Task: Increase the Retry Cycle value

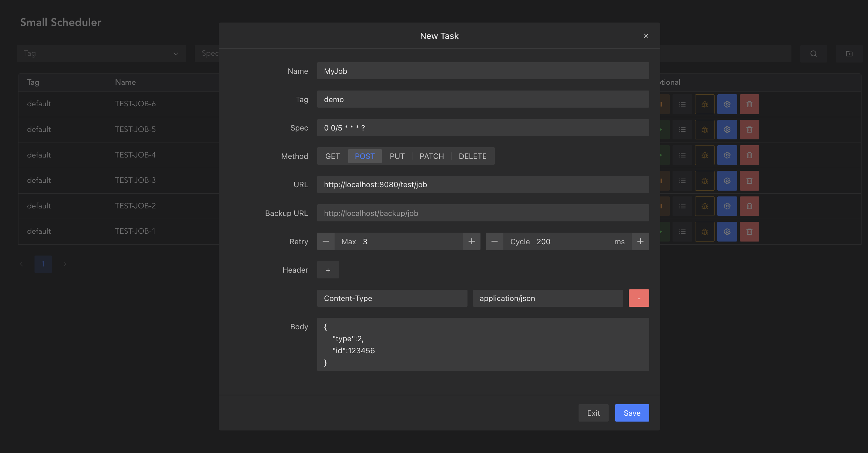Action: coord(640,242)
